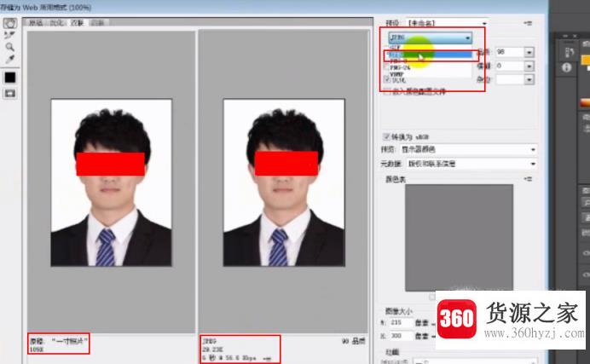Close the Photoshop docked panel group
The image size is (590, 364).
575,36
